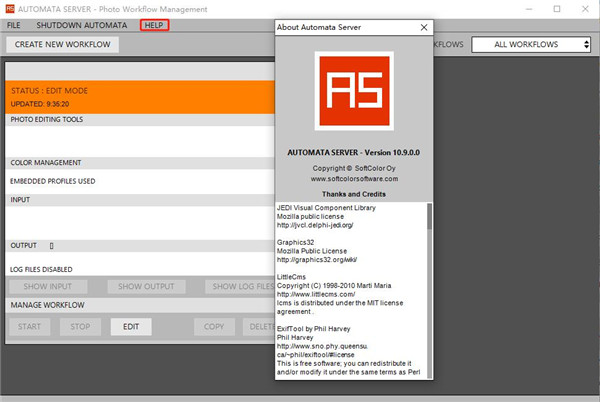Viewport: 600px width, 402px height.
Task: Click the SHOW LOG FILES button
Action: 240,287
